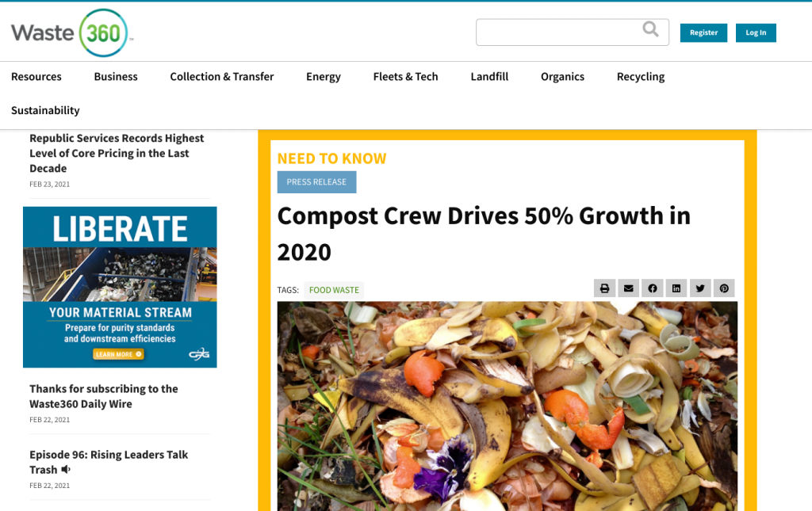Screen dimensions: 812x511
Task: Open the Fleets & Tech menu
Action: pos(405,77)
